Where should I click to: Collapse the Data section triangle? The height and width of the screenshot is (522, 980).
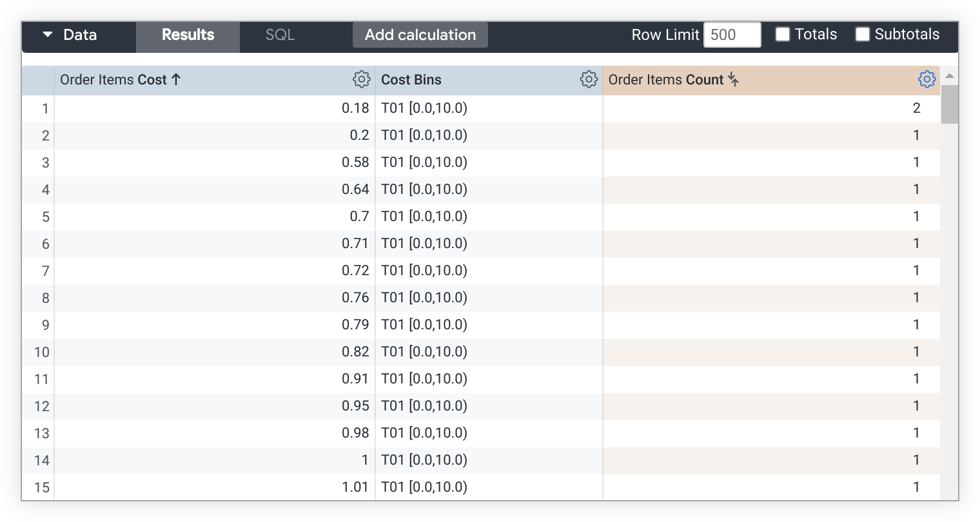(x=48, y=35)
